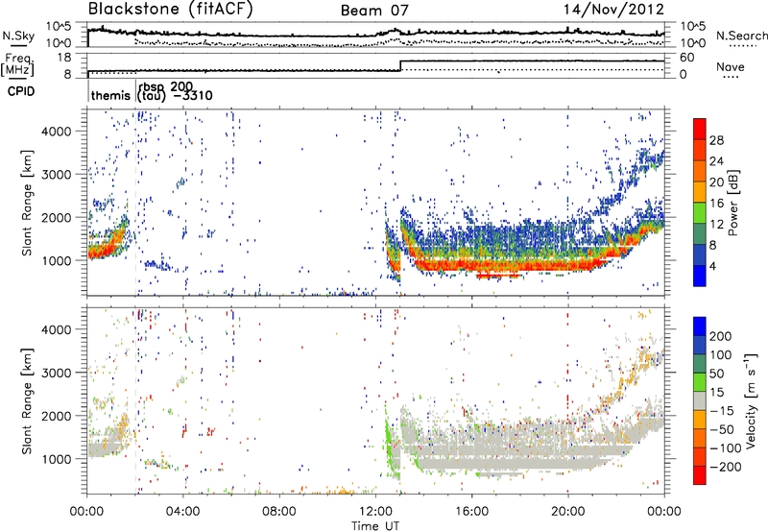
Task: Click the date '14/Nov/2012'
Action: tap(613, 10)
